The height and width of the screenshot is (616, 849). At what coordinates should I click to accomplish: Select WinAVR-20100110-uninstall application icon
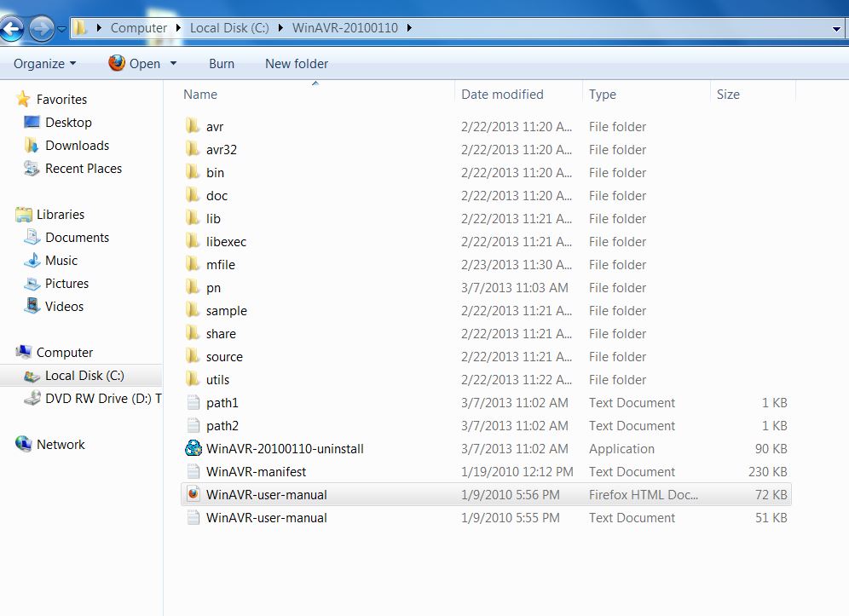tap(193, 448)
